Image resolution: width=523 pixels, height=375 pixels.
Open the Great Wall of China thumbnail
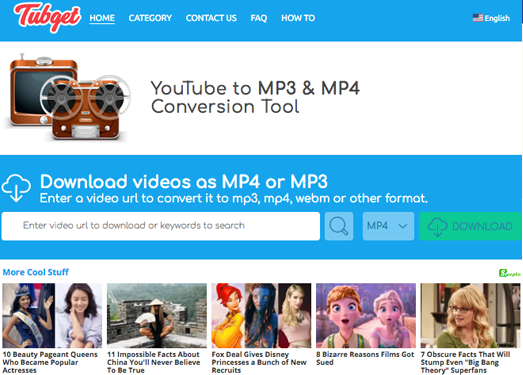tap(157, 315)
